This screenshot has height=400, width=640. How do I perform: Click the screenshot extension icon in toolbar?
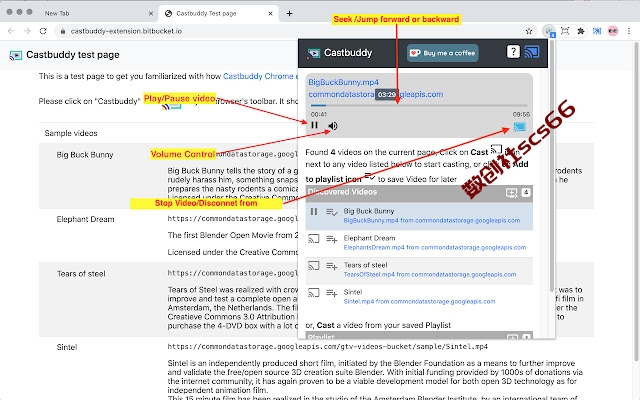[x=565, y=31]
